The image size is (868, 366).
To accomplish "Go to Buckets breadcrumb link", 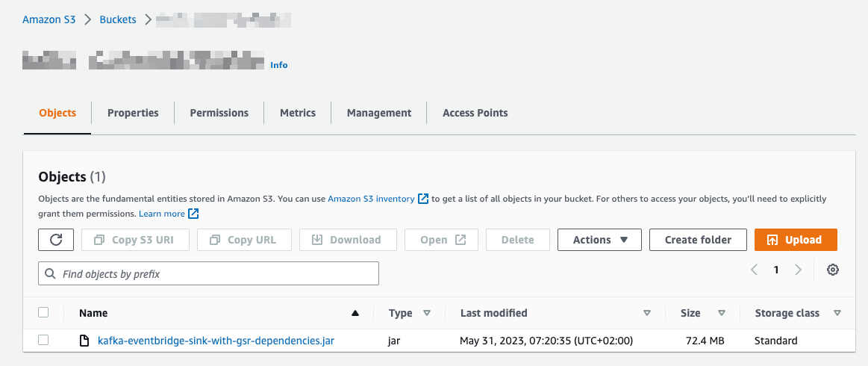I will click(118, 19).
